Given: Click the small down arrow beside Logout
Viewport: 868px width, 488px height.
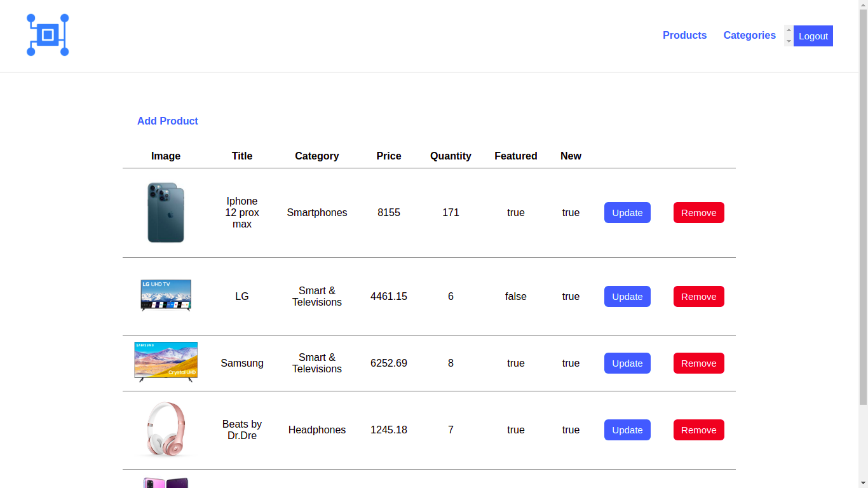Looking at the screenshot, I should (x=789, y=41).
